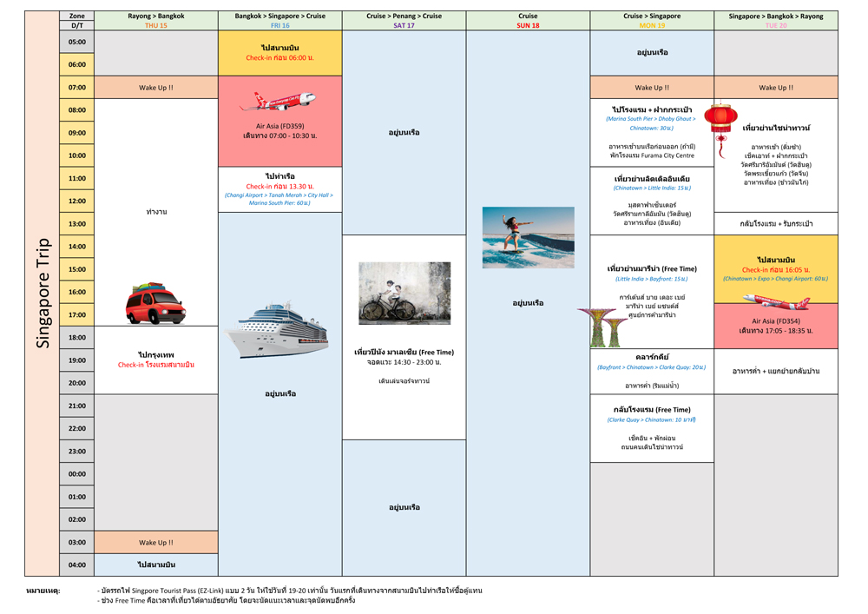The height and width of the screenshot is (614, 868).
Task: Select 'เที่ยวย่านมารีน่า (Free Time)' heading
Action: [x=652, y=268]
